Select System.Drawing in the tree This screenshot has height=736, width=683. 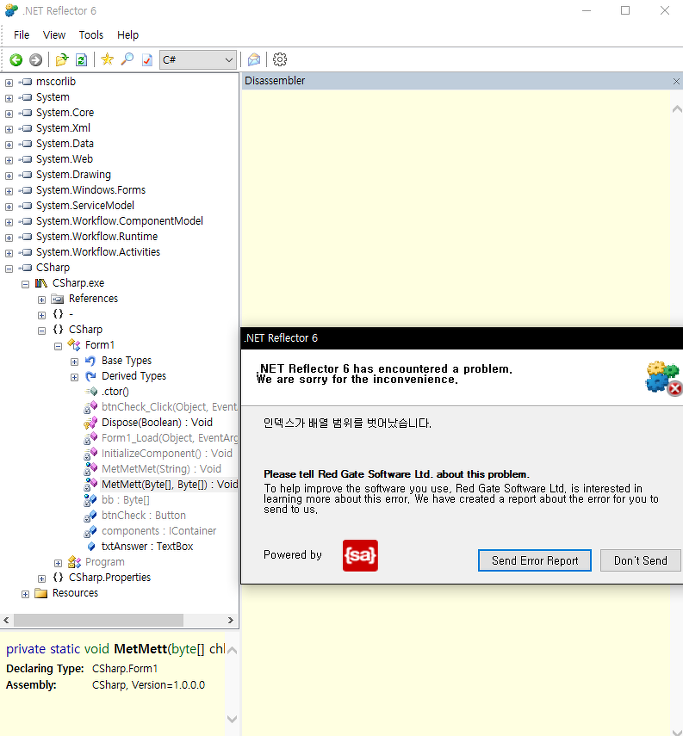[73, 175]
